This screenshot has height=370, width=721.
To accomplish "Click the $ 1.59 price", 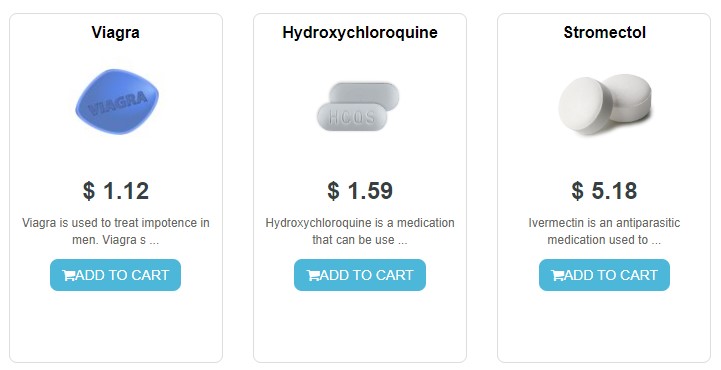I will (360, 191).
